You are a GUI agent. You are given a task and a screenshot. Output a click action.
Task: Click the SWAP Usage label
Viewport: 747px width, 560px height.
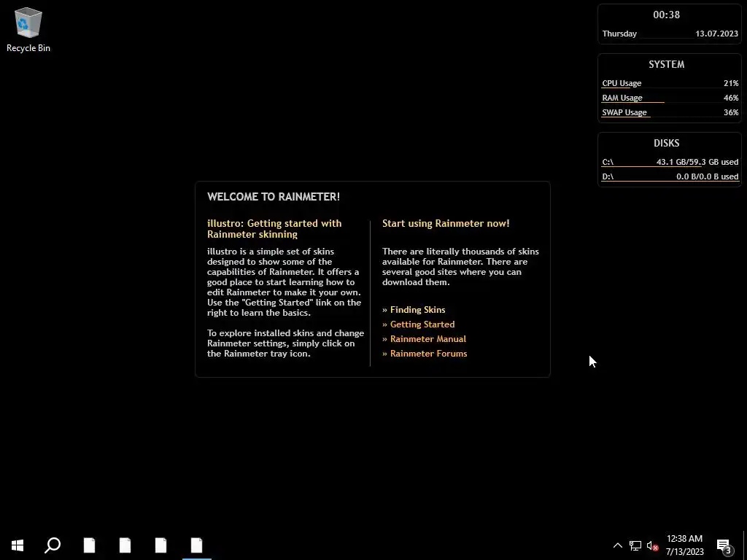pos(624,112)
